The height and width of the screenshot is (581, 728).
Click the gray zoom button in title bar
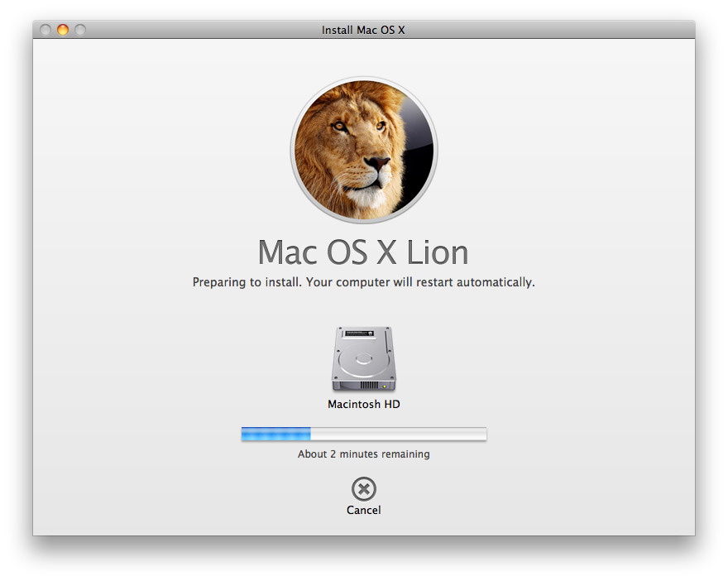click(80, 30)
